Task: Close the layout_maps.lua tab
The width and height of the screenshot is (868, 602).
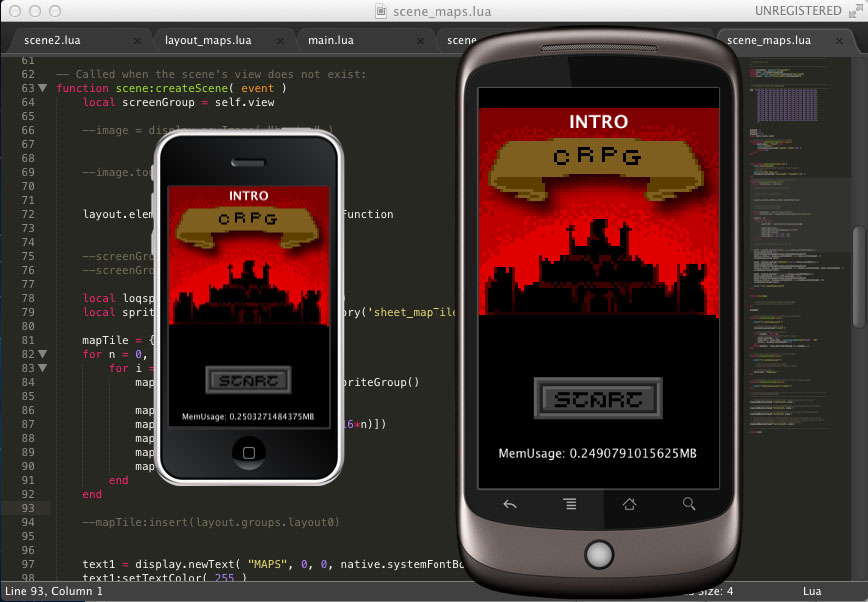Action: (x=280, y=40)
